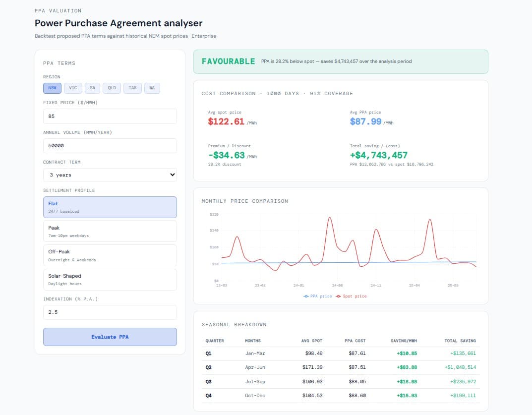
Task: Click the FAVOURABLE verdict banner
Action: tap(341, 61)
